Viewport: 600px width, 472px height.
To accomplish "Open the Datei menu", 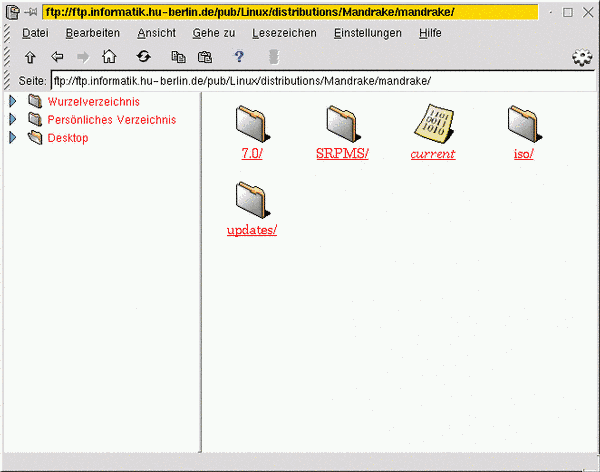I will click(x=35, y=33).
